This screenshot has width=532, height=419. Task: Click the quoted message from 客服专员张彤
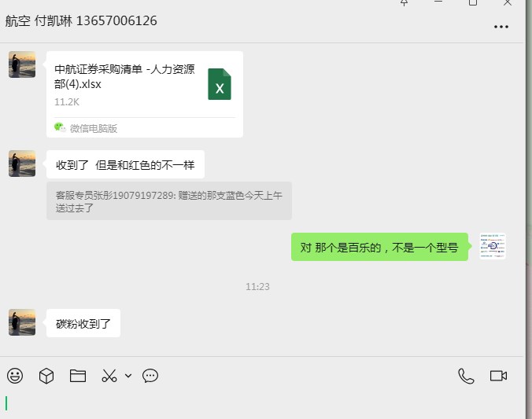pos(169,201)
